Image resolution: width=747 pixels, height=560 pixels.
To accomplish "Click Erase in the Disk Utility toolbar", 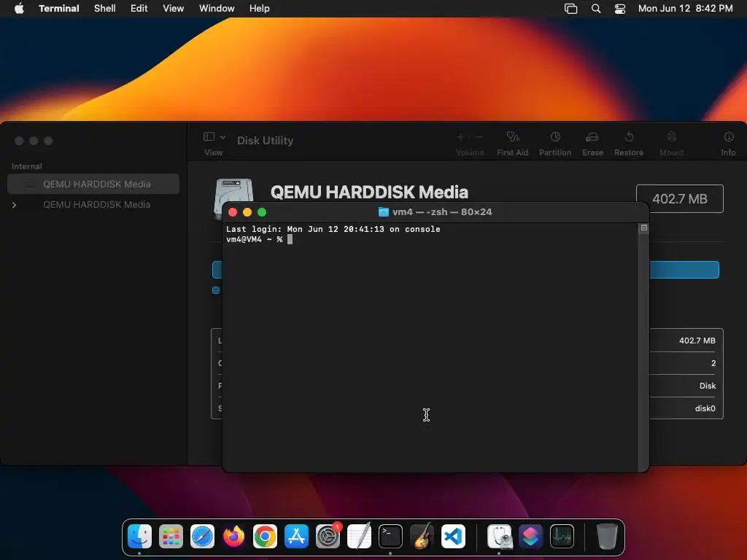I will [592, 144].
